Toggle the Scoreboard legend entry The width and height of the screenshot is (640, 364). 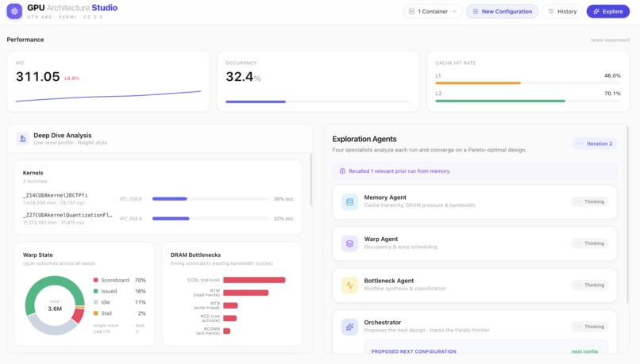coord(119,280)
